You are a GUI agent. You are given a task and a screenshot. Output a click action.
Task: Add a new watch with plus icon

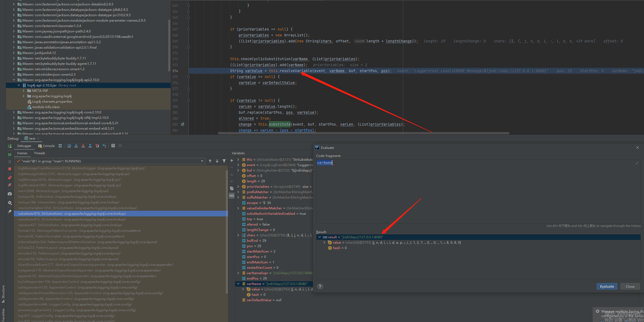pos(232,160)
